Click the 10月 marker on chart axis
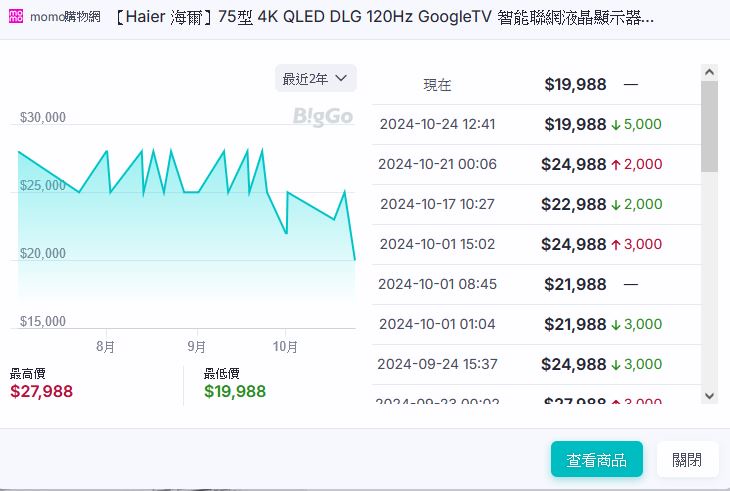This screenshot has width=730, height=491. [x=286, y=347]
